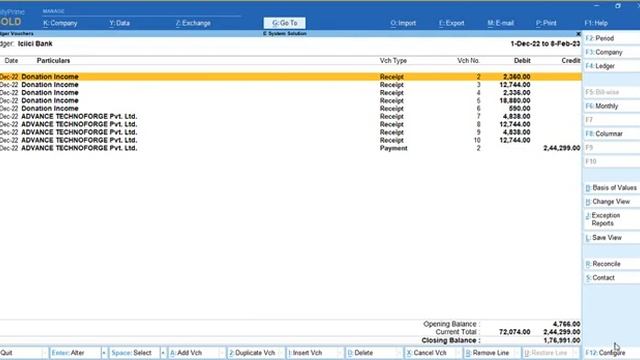Open the Y: Data menu
Image resolution: width=640 pixels, height=360 pixels.
(120, 23)
